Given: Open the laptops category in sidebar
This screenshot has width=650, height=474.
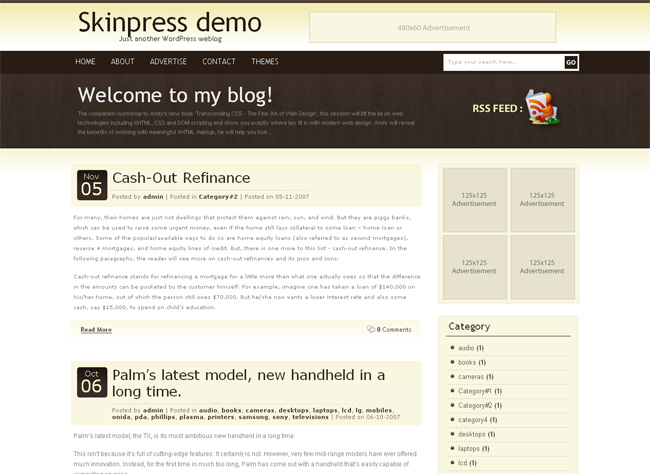Looking at the screenshot, I should [469, 449].
